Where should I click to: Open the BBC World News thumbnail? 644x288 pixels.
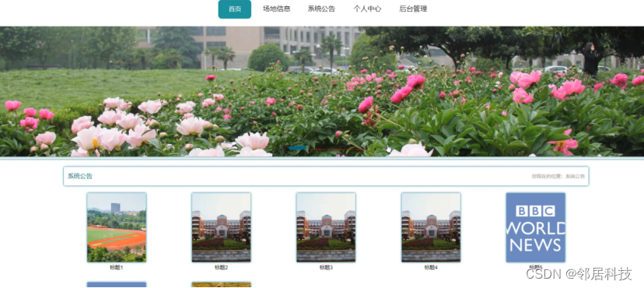click(x=536, y=227)
